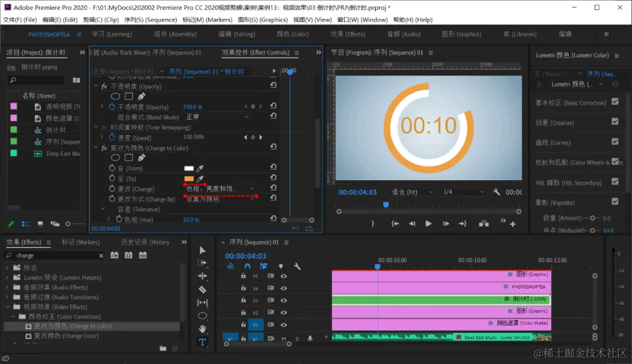Select the Ripple Edit tool
Image resolution: width=632 pixels, height=364 pixels.
(x=202, y=276)
